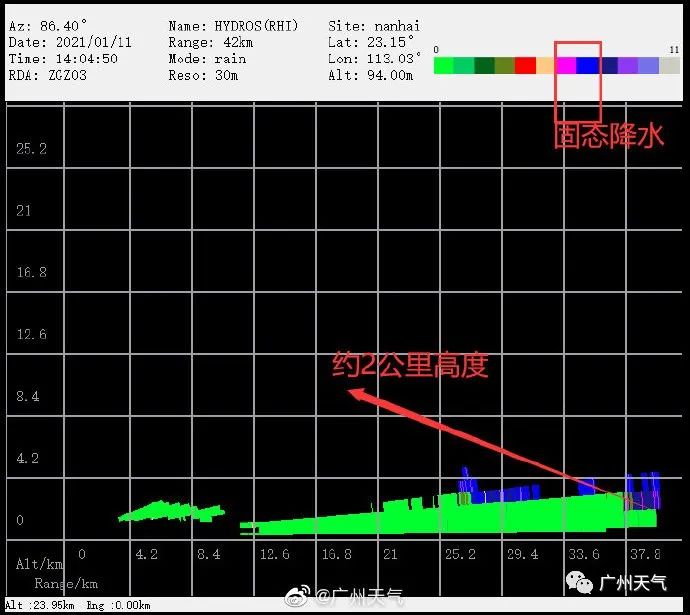Viewport: 690px width, 615px height.
Task: Click the Alt :23.95km status bar readout
Action: (x=40, y=605)
